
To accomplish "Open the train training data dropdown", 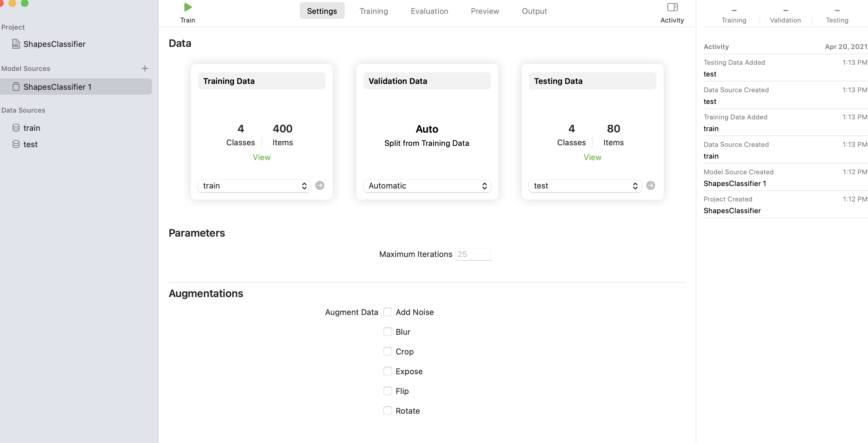I will pos(254,186).
